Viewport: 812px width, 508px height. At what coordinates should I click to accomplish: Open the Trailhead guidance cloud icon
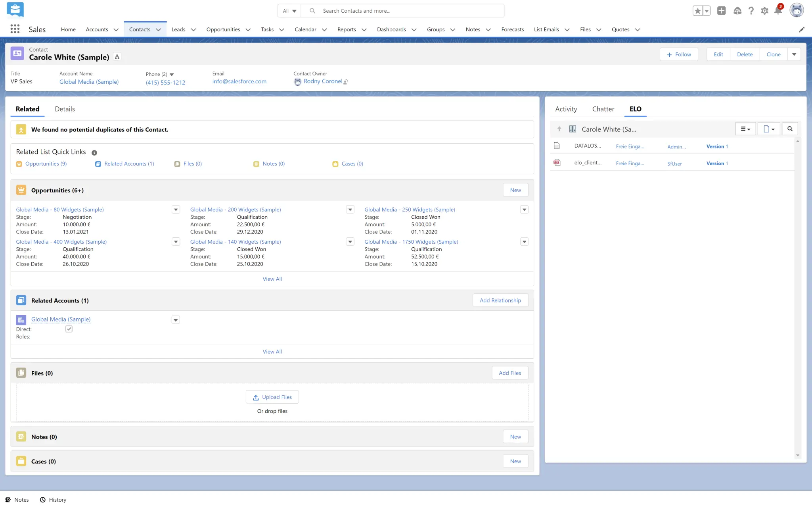[x=737, y=11]
